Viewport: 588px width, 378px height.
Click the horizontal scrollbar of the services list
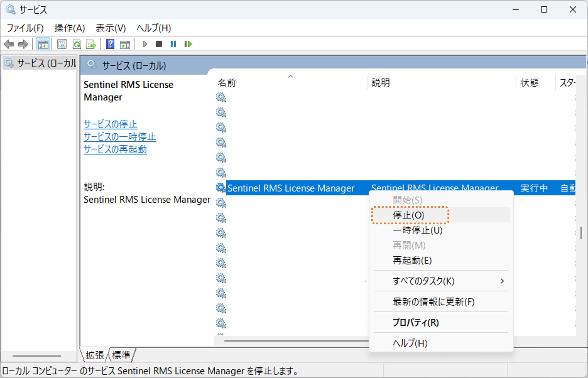tap(296, 341)
